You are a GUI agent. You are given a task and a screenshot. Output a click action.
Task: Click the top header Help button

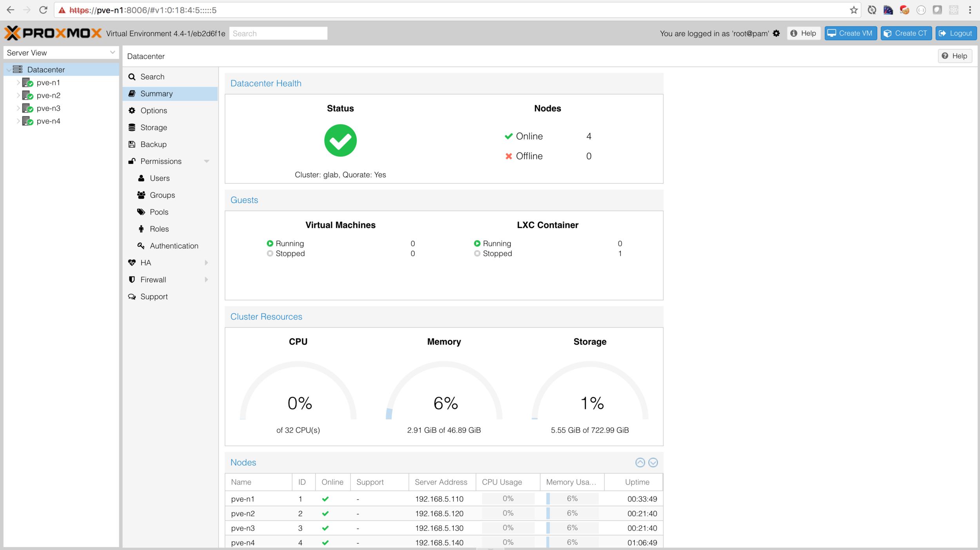pyautogui.click(x=804, y=33)
